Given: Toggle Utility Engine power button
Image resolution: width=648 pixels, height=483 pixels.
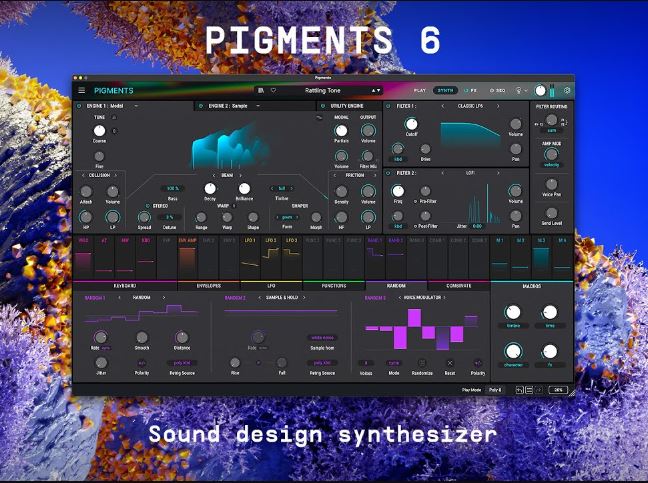Looking at the screenshot, I should tap(323, 106).
